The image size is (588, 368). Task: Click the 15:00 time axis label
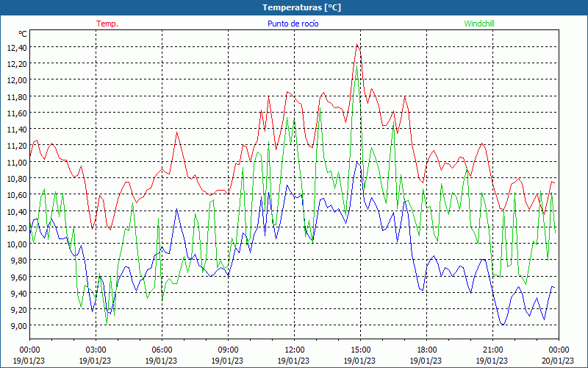tap(360, 350)
